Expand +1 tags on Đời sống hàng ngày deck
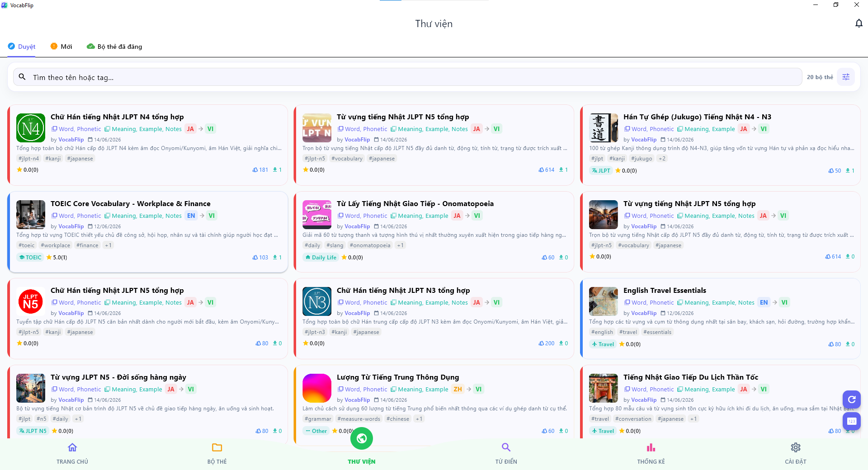 78,419
